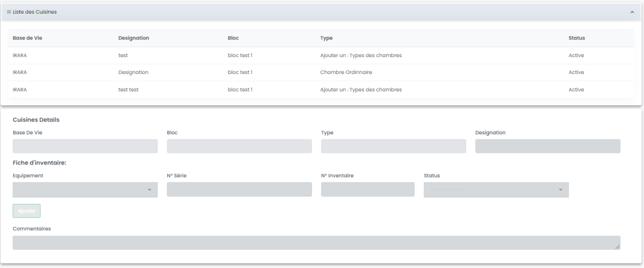
Task: Open the Equipement dropdown
Action: tap(85, 190)
